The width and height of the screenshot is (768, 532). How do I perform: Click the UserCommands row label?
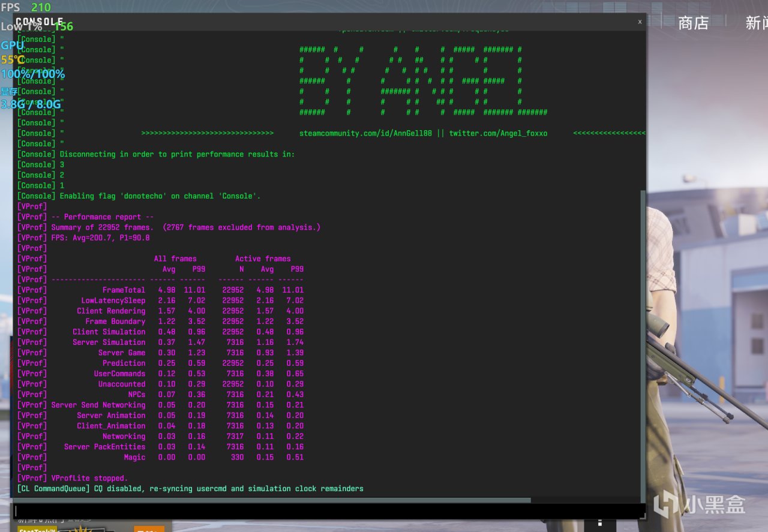click(x=119, y=374)
